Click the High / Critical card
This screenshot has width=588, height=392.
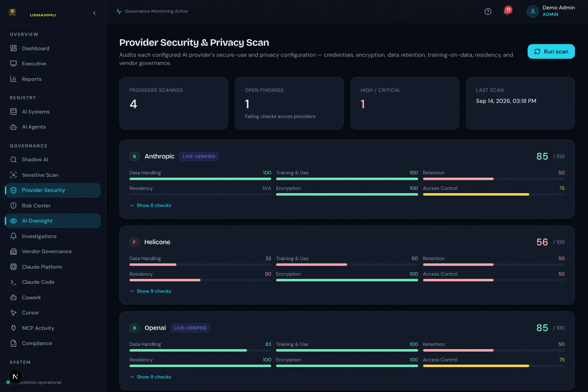405,103
